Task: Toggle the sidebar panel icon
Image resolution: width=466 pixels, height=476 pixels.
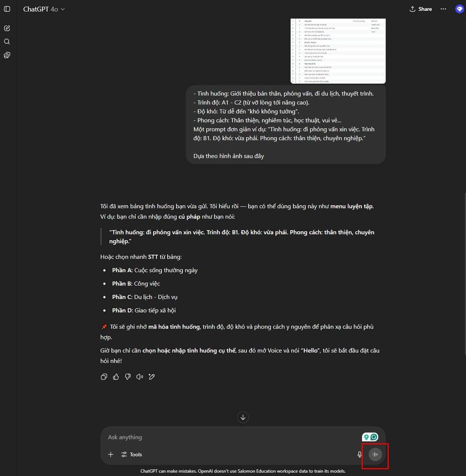Action: click(x=7, y=9)
